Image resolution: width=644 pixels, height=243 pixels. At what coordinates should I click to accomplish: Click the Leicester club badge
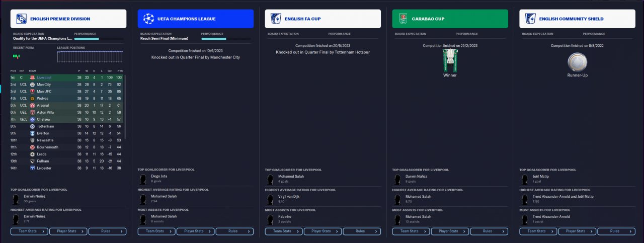[x=32, y=168]
